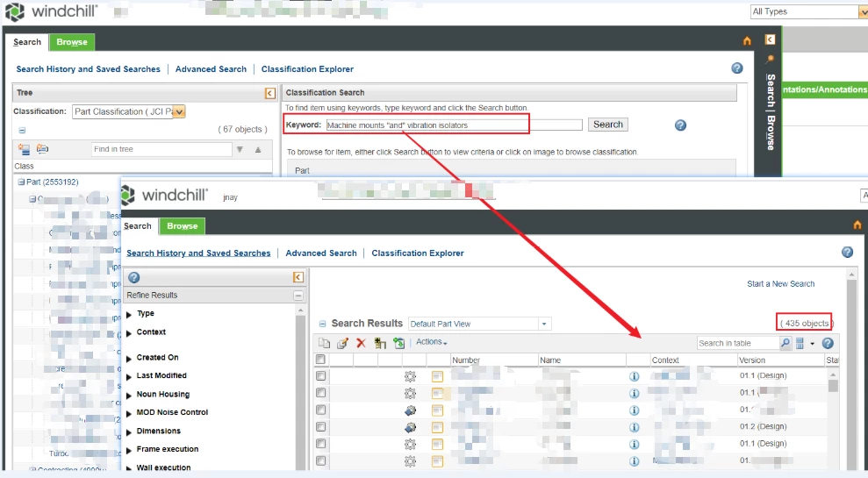Expand the Context refine filter

[x=129, y=333]
